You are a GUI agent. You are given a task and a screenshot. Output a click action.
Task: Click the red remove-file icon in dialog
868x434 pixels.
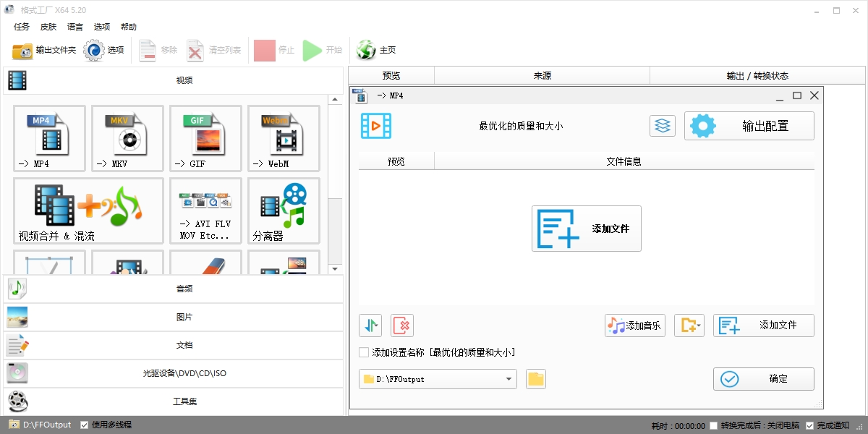402,325
